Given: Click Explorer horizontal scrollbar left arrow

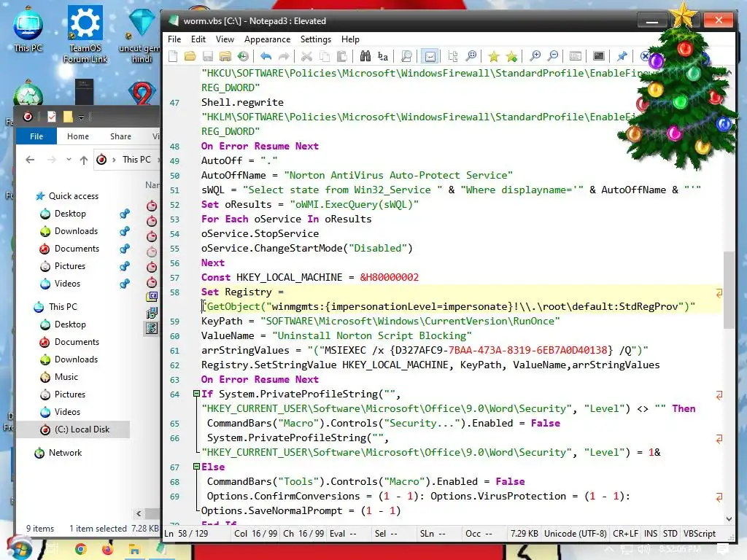Looking at the screenshot, I should (139, 513).
